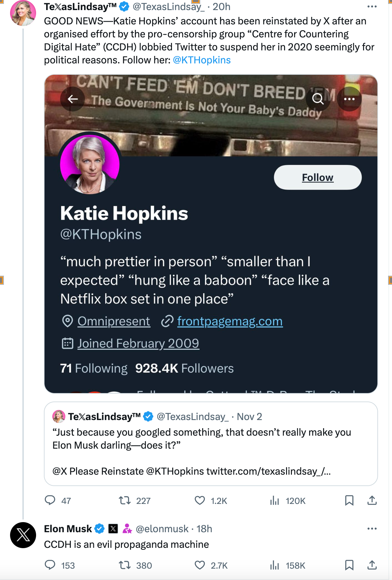Share TexasLindsay's tweet
This screenshot has width=392, height=580.
[372, 500]
